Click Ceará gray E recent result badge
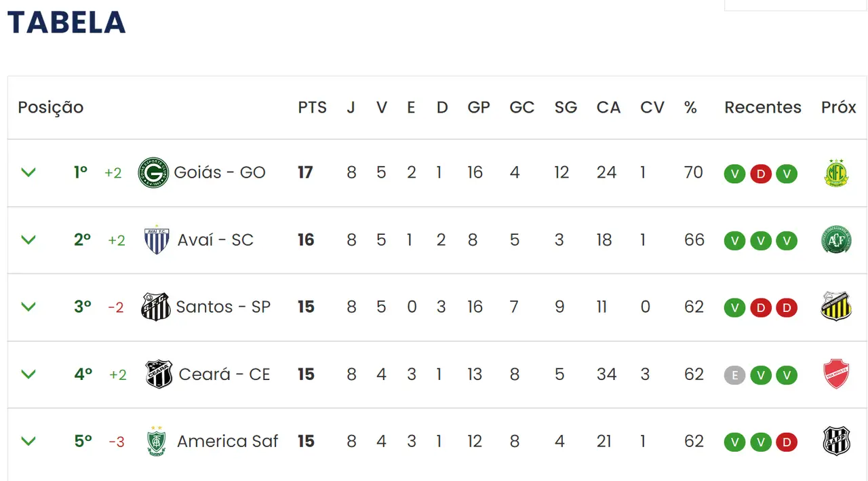Viewport: 868px width, 481px height. 734,375
